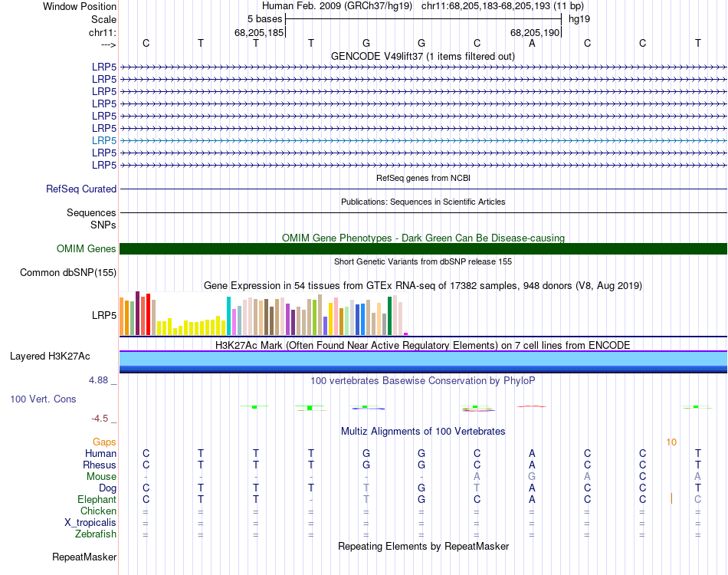
Task: Click the RefSeq Curated track label
Action: click(80, 189)
